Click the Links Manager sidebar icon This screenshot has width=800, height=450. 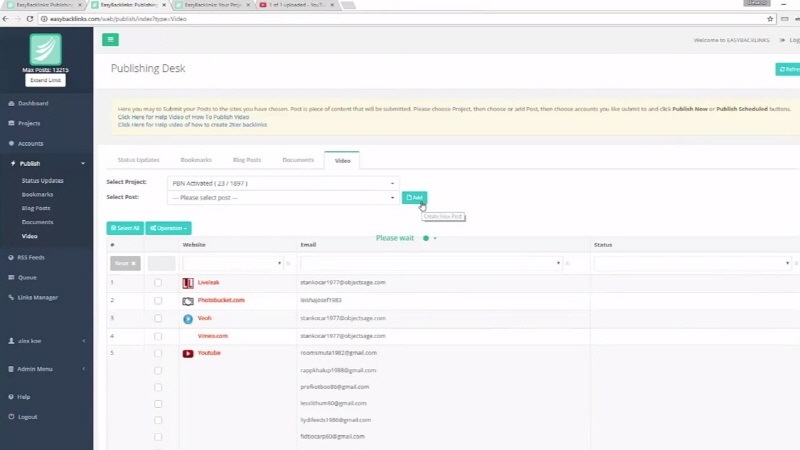(11, 297)
